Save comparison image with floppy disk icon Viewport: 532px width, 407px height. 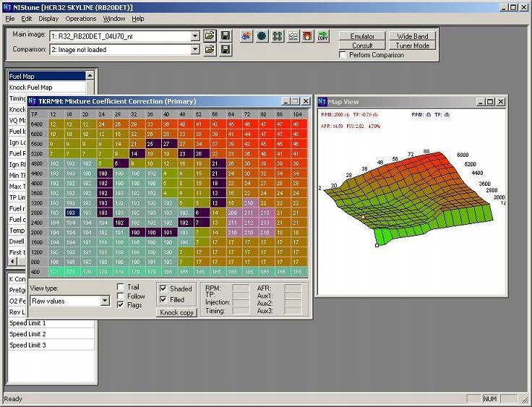[x=226, y=50]
